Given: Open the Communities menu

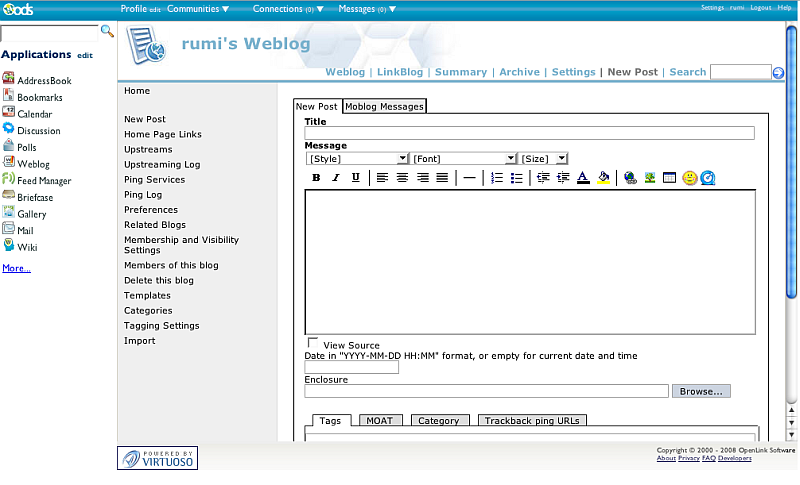Looking at the screenshot, I should (x=197, y=9).
